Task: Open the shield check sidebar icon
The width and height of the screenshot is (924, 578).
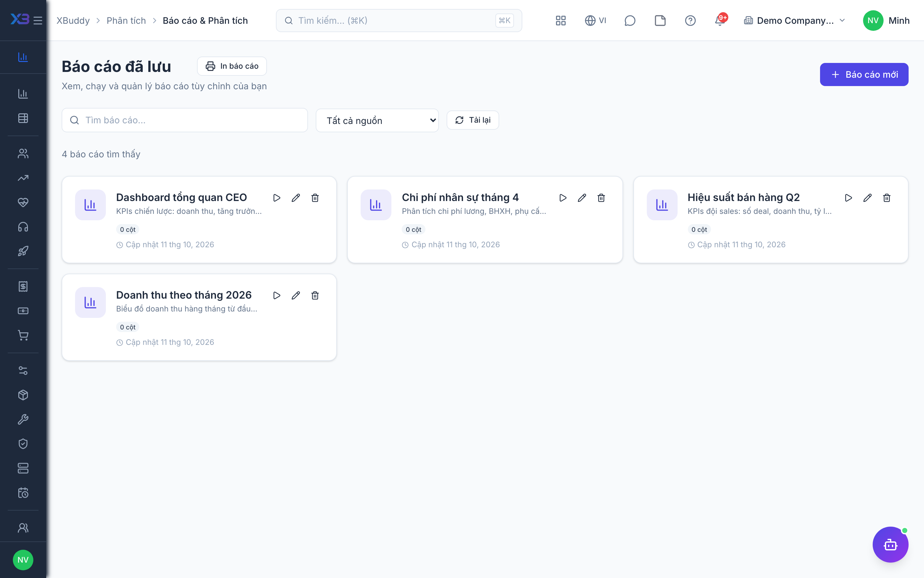Action: 23,444
